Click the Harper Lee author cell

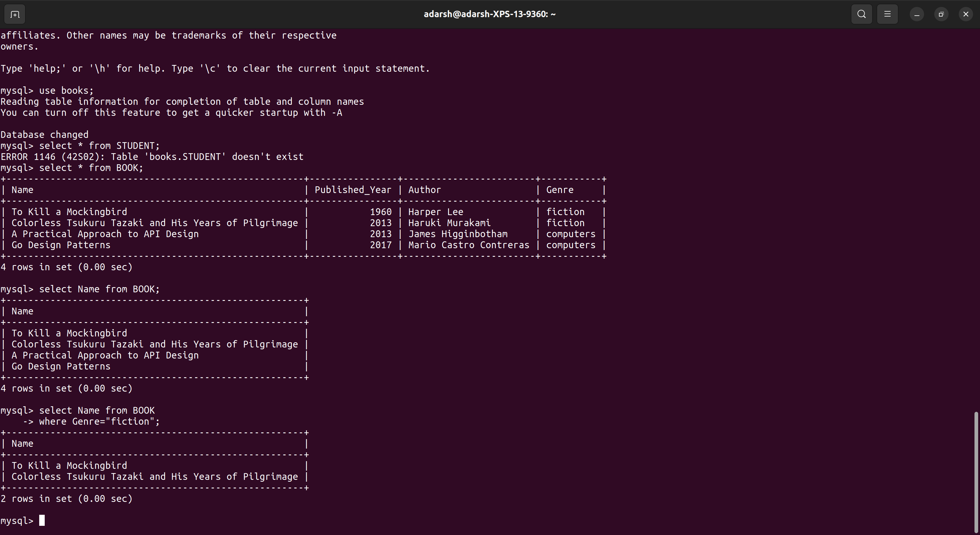tap(435, 212)
